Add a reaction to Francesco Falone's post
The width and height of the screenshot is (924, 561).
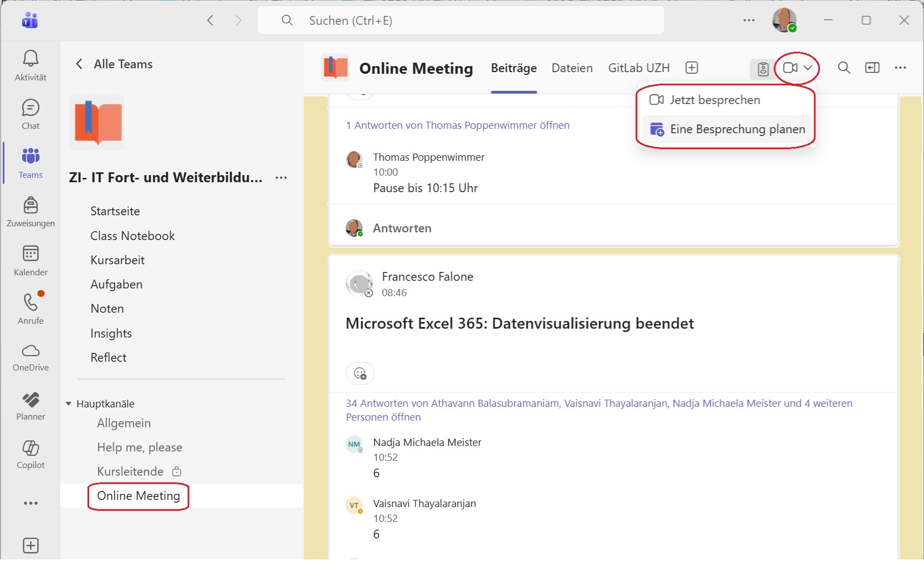click(x=360, y=374)
